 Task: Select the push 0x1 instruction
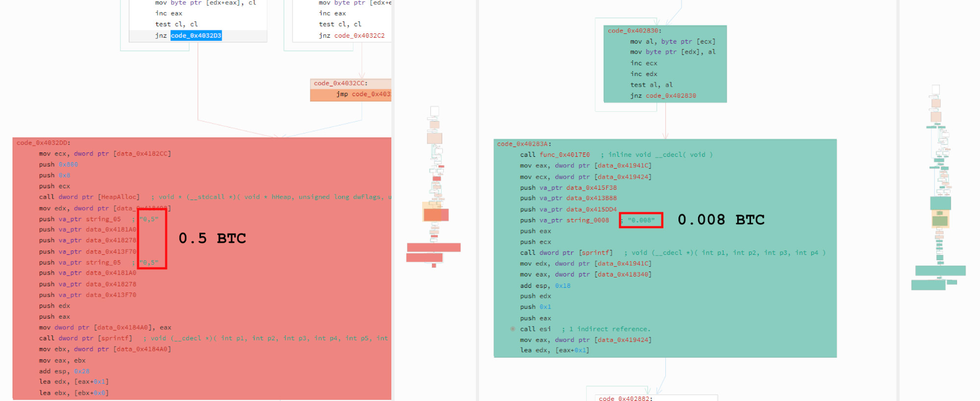coord(535,307)
